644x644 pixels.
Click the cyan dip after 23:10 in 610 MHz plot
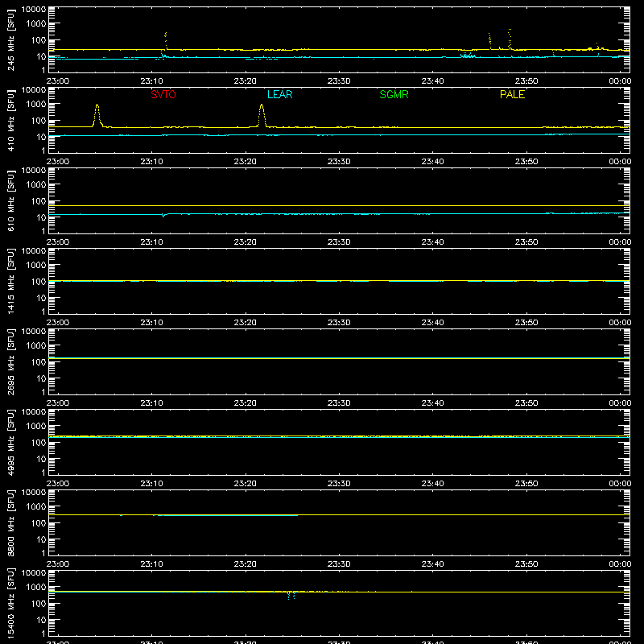point(163,215)
